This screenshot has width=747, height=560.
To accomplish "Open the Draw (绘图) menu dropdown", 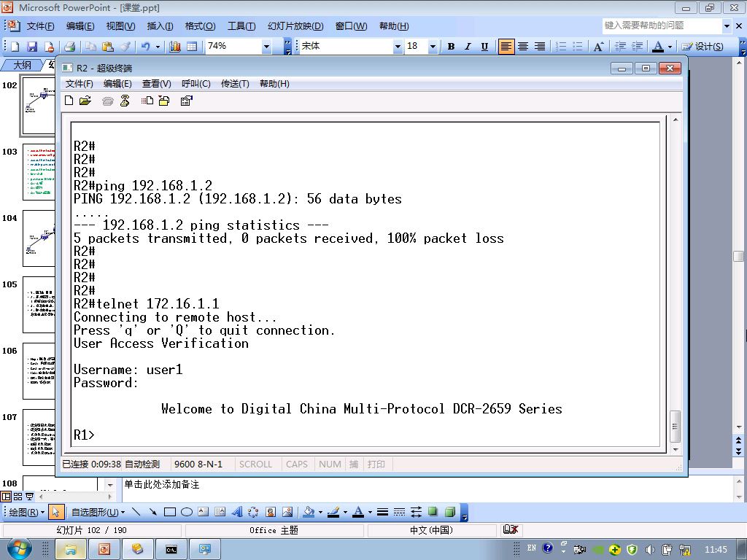I will tap(27, 512).
